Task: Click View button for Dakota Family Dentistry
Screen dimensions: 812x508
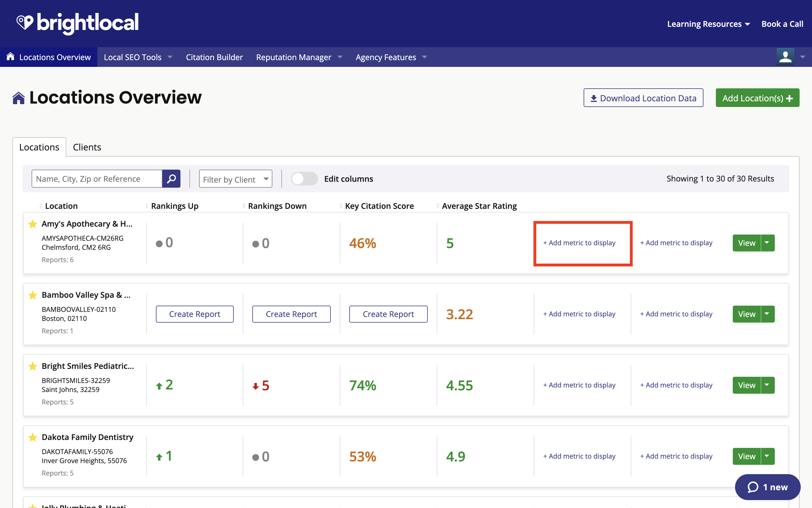Action: (747, 456)
